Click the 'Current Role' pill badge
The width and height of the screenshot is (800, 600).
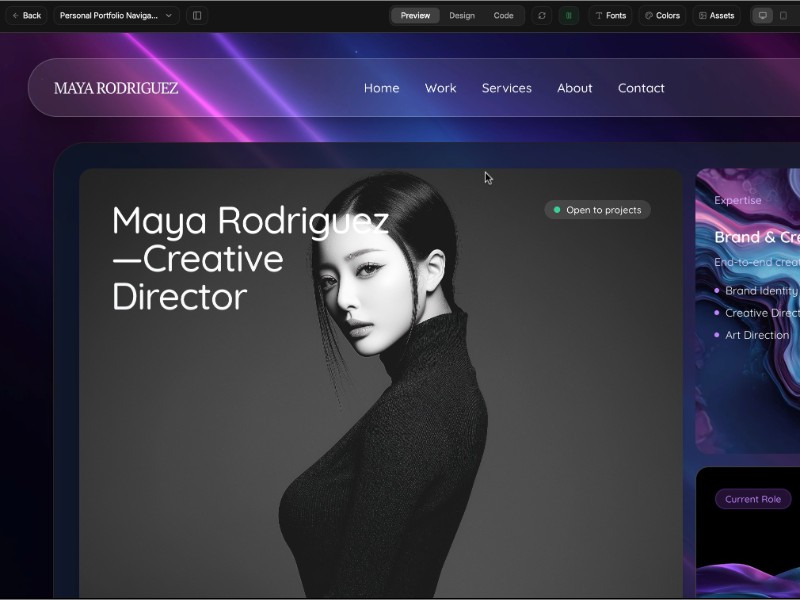coord(753,499)
